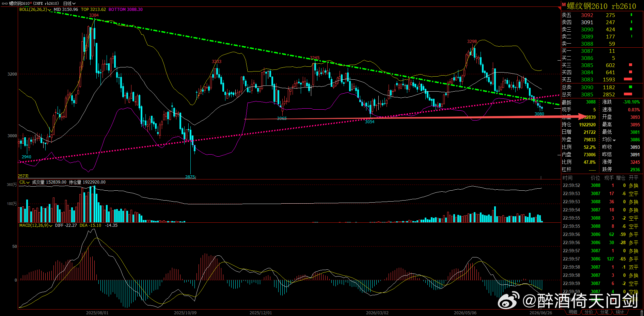Click 多平 in the 22:59:57 row with volume 127
Viewport: 644px width, 316px height.
click(x=633, y=259)
